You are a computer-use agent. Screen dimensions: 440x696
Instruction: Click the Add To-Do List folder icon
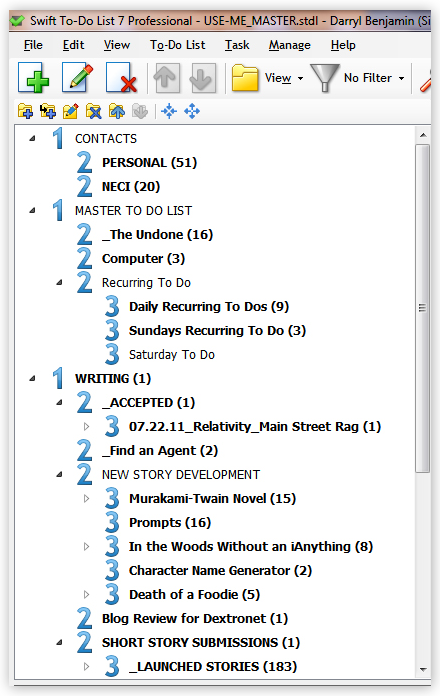pos(25,111)
